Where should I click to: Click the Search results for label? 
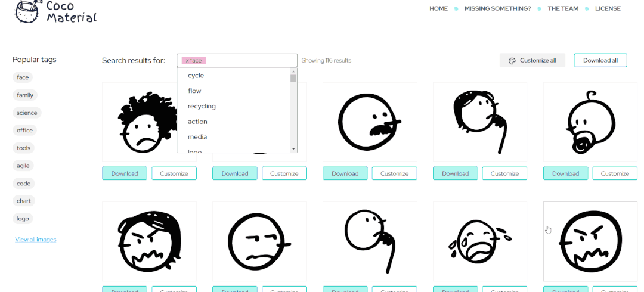click(x=134, y=61)
